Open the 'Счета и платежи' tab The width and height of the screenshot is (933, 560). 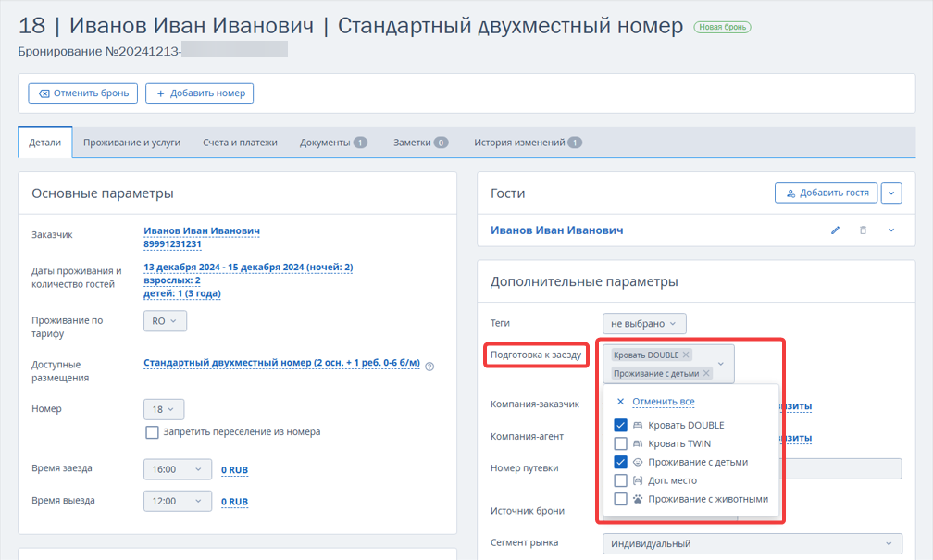click(240, 143)
